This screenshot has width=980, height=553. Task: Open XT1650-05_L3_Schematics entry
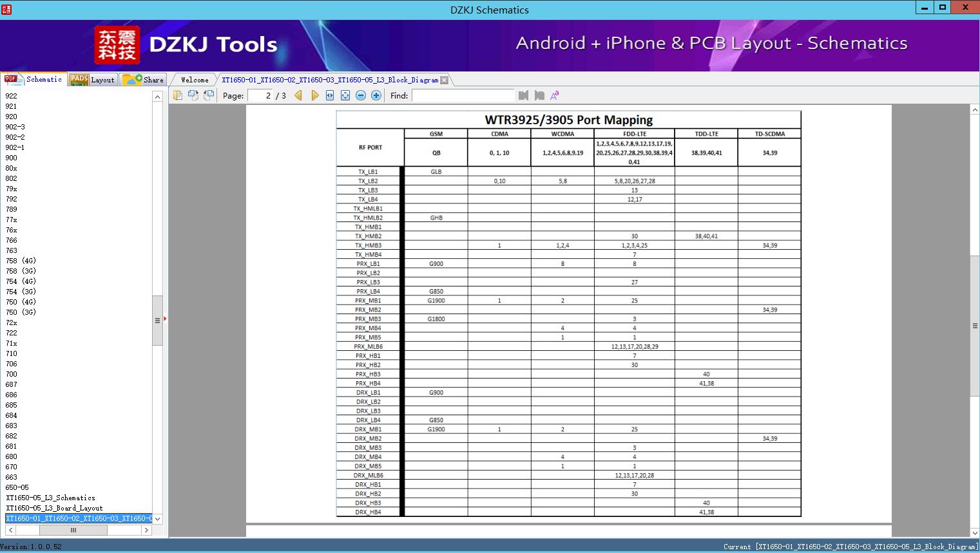50,498
